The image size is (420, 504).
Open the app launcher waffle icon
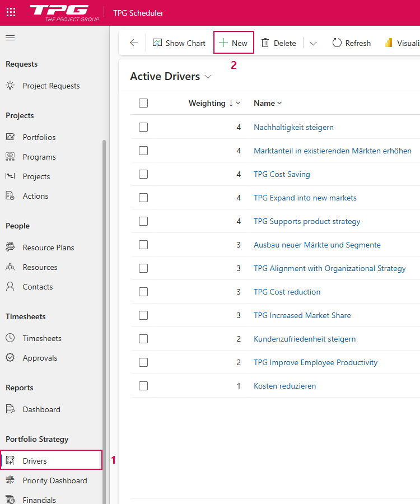(x=11, y=12)
